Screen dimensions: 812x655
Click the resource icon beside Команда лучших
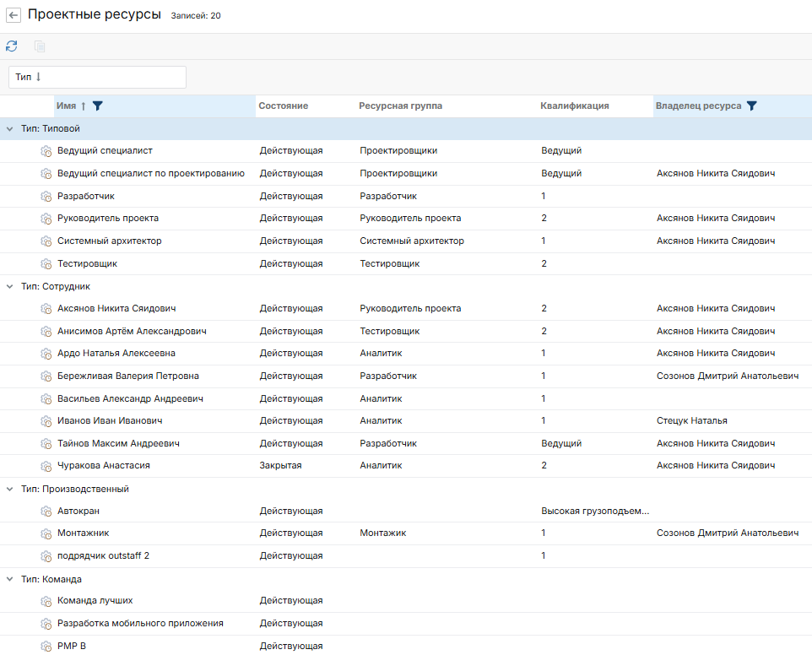coord(46,601)
